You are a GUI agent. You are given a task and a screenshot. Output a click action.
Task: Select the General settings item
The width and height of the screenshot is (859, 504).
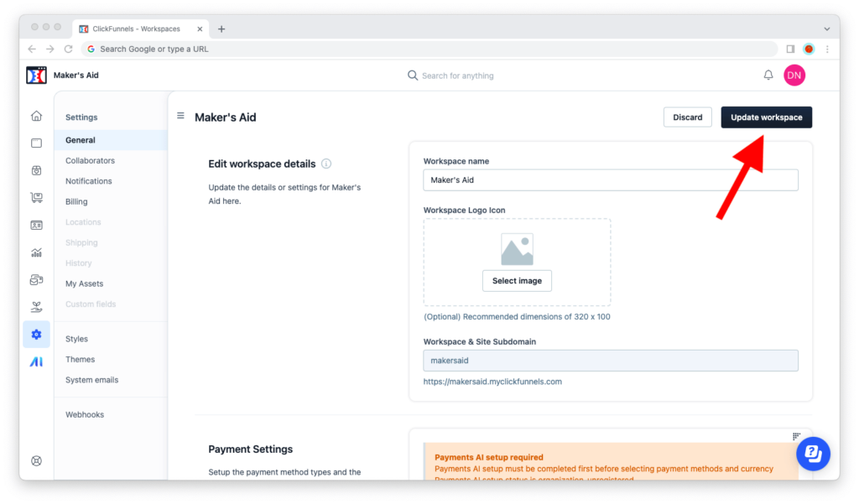(111, 140)
